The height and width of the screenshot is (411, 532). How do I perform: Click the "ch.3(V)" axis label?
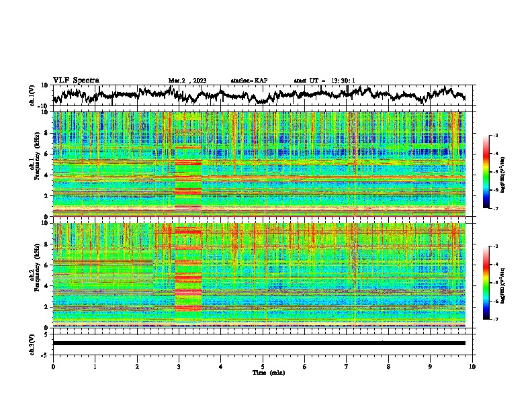coord(32,345)
